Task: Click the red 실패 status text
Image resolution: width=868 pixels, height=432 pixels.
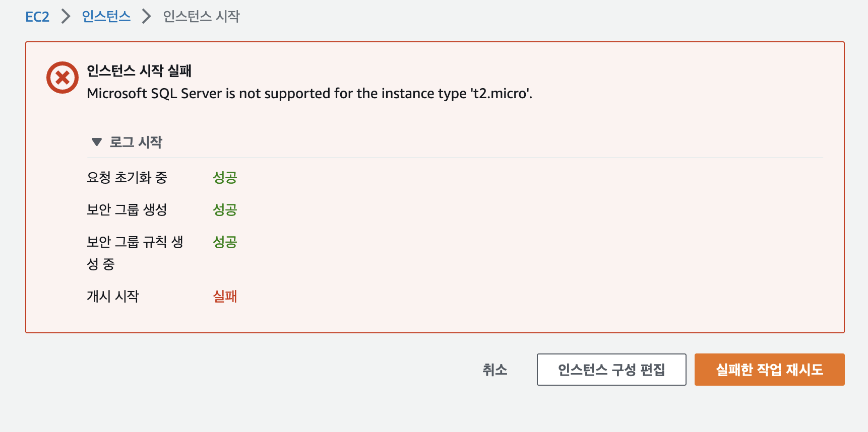Action: point(225,296)
